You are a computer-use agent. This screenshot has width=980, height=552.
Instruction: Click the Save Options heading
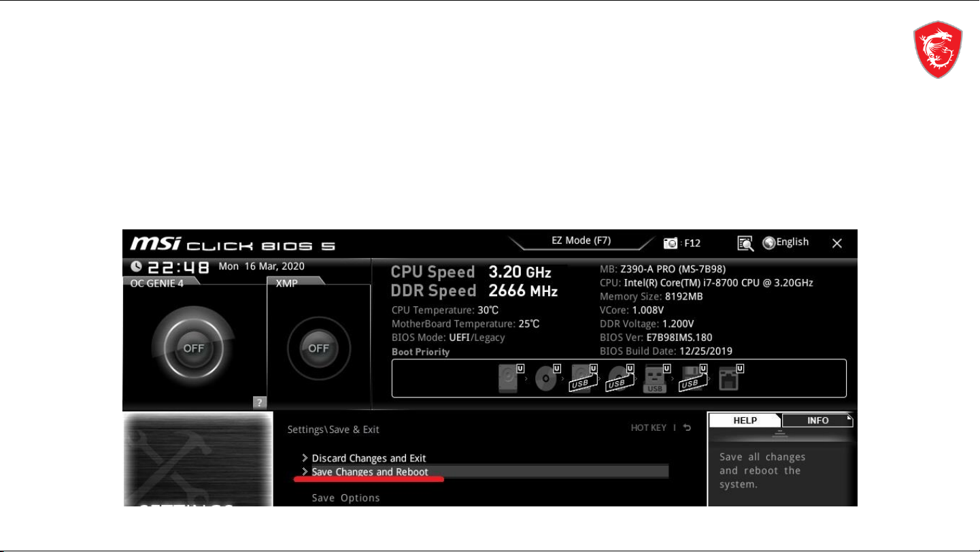[x=345, y=498]
